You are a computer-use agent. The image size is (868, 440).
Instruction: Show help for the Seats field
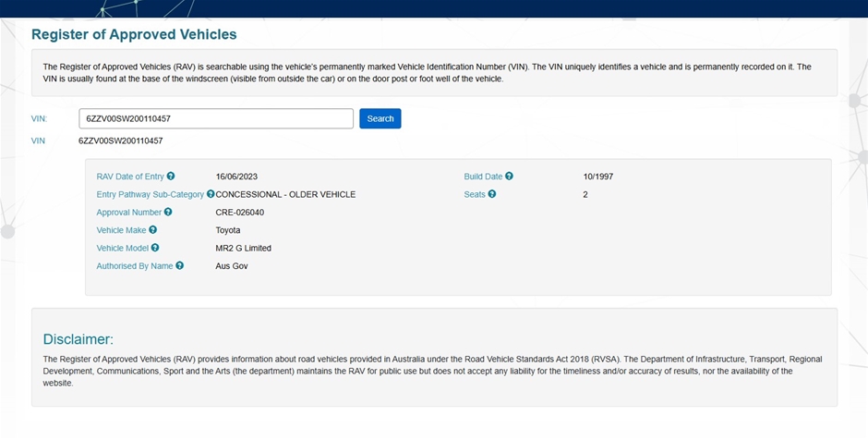coord(492,194)
